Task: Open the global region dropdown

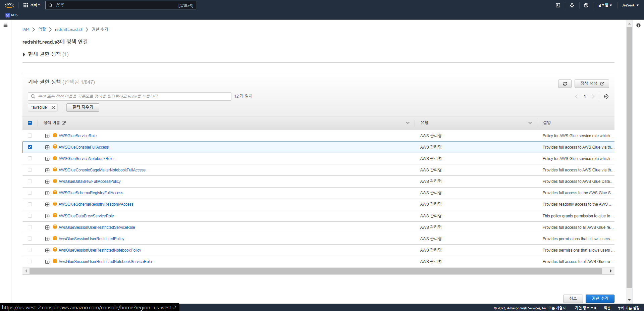Action: [x=605, y=5]
